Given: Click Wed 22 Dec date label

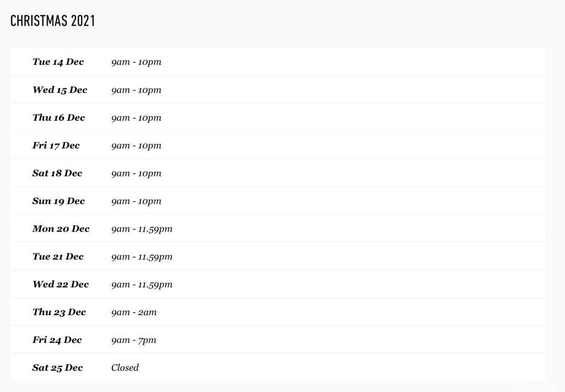Looking at the screenshot, I should coord(61,284).
